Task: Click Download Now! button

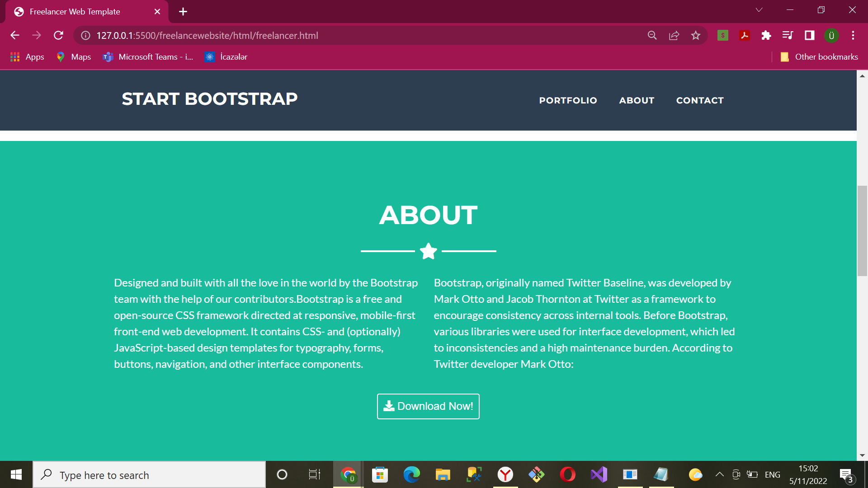Action: [428, 406]
